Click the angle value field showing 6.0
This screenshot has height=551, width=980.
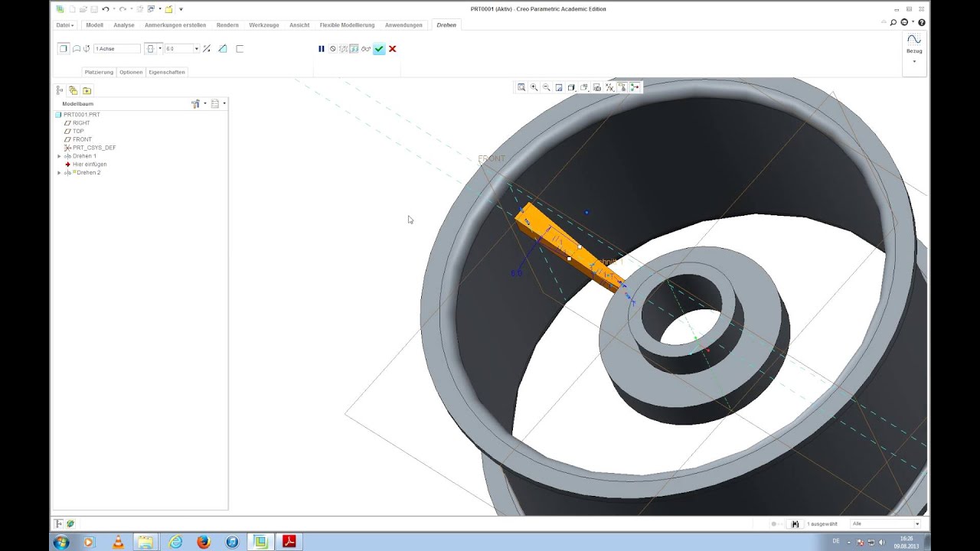pos(180,48)
